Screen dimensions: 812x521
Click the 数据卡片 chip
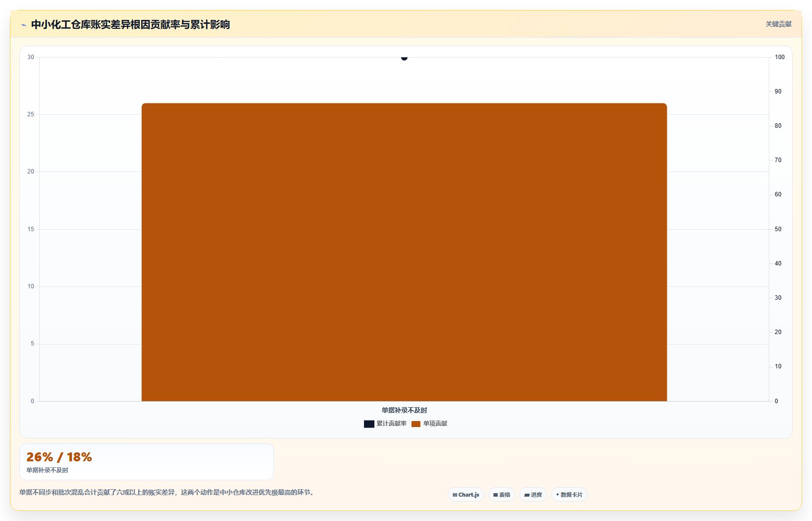coord(569,495)
